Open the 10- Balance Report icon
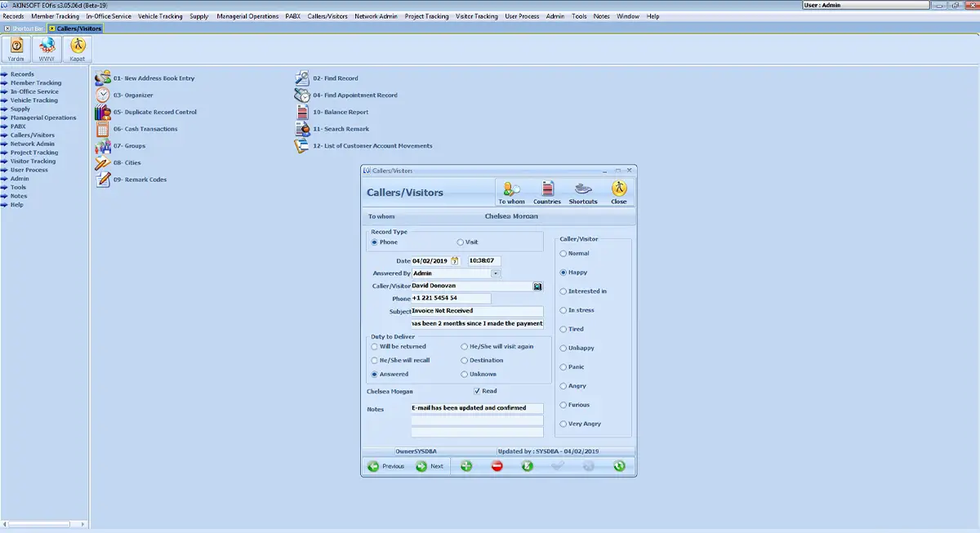This screenshot has width=980, height=533. click(301, 112)
